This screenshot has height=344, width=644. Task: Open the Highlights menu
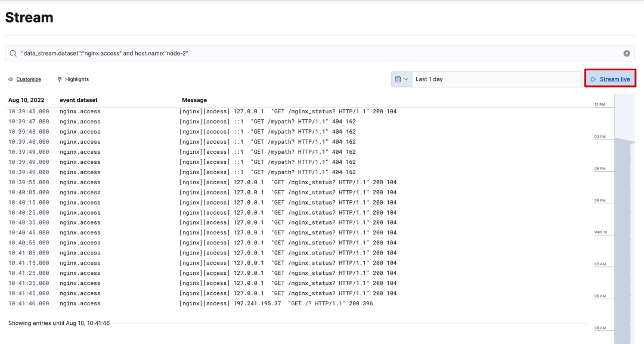[73, 79]
